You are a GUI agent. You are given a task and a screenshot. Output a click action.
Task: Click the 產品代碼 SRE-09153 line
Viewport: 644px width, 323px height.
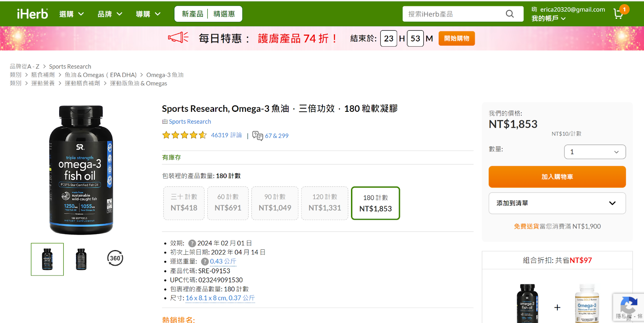(x=200, y=271)
